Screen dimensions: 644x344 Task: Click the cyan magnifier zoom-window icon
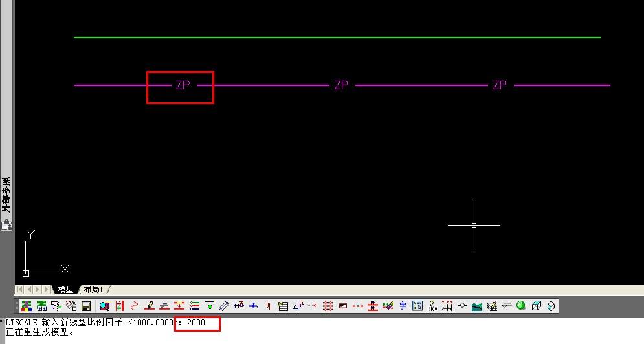point(104,306)
